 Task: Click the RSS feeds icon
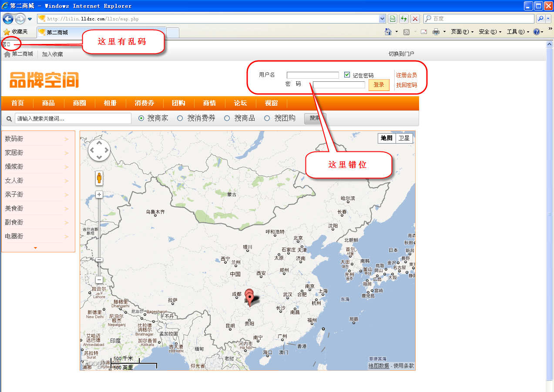point(406,32)
